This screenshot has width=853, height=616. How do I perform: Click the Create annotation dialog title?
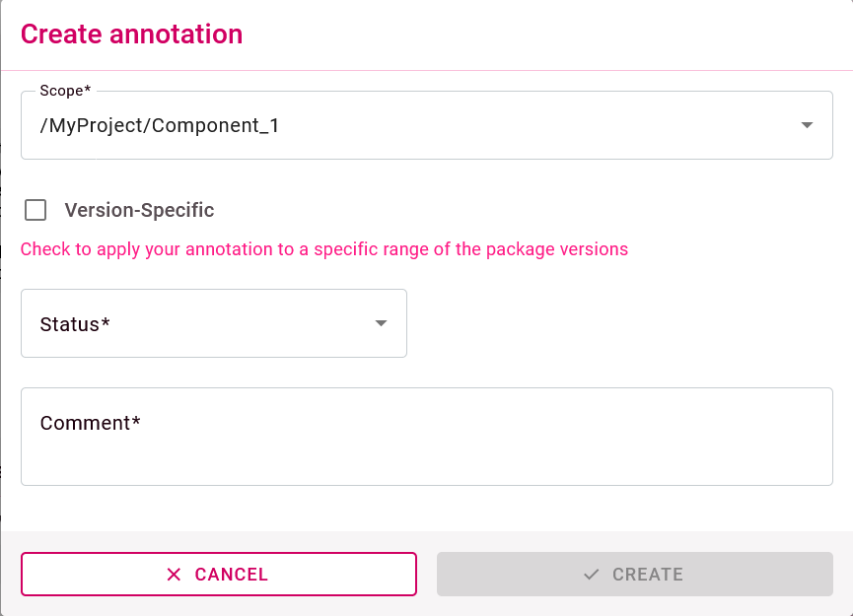(131, 34)
